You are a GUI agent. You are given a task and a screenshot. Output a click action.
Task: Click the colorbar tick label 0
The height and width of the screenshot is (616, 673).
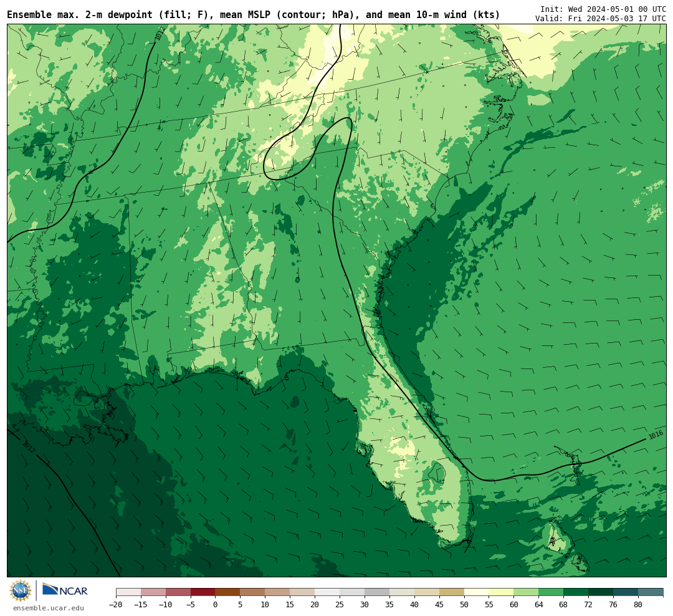216,605
